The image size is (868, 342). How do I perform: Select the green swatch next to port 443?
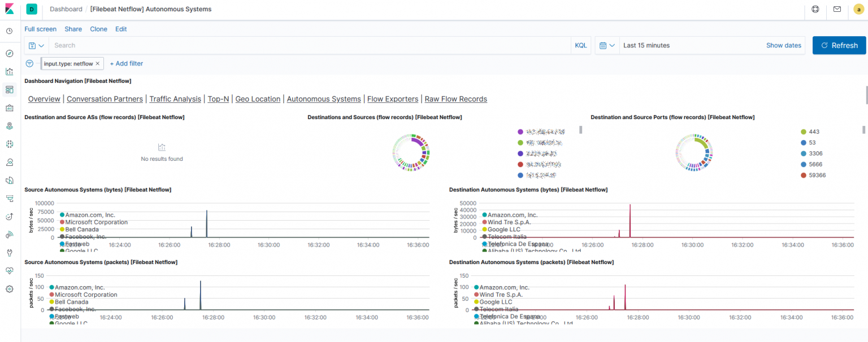click(x=804, y=131)
